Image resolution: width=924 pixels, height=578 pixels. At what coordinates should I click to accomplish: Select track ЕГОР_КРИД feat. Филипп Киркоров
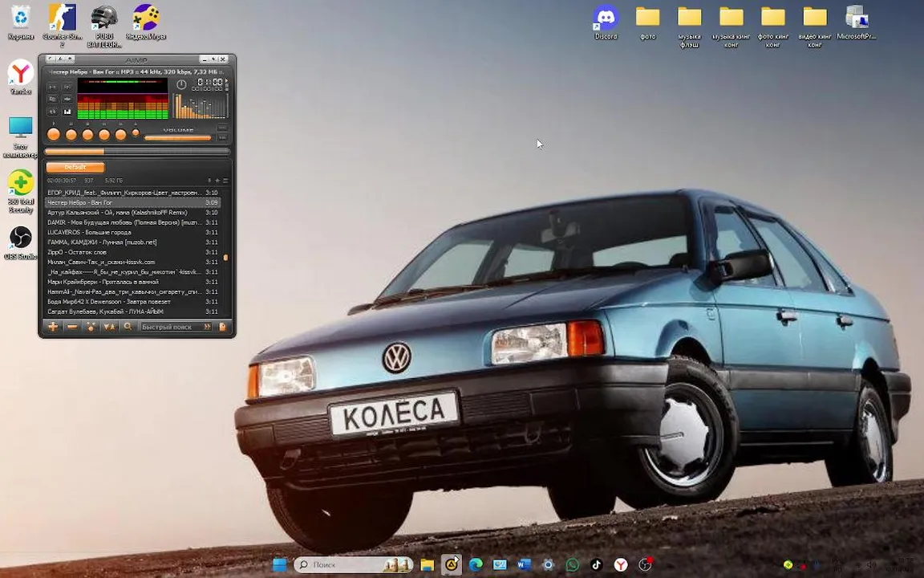pos(132,193)
